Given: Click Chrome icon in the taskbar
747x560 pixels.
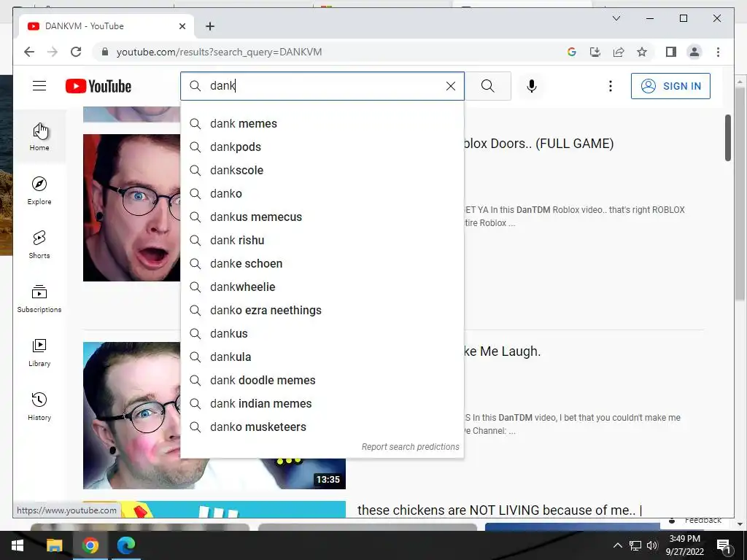Looking at the screenshot, I should 90,545.
